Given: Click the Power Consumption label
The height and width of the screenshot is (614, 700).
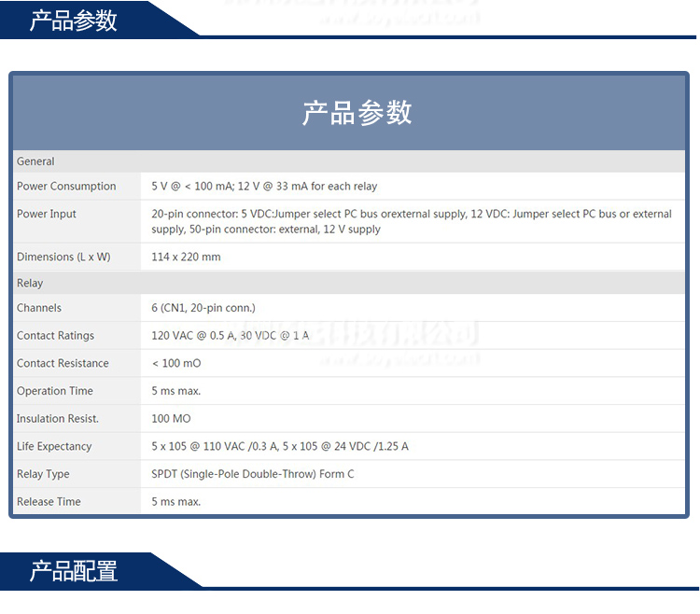Looking at the screenshot, I should [x=66, y=187].
